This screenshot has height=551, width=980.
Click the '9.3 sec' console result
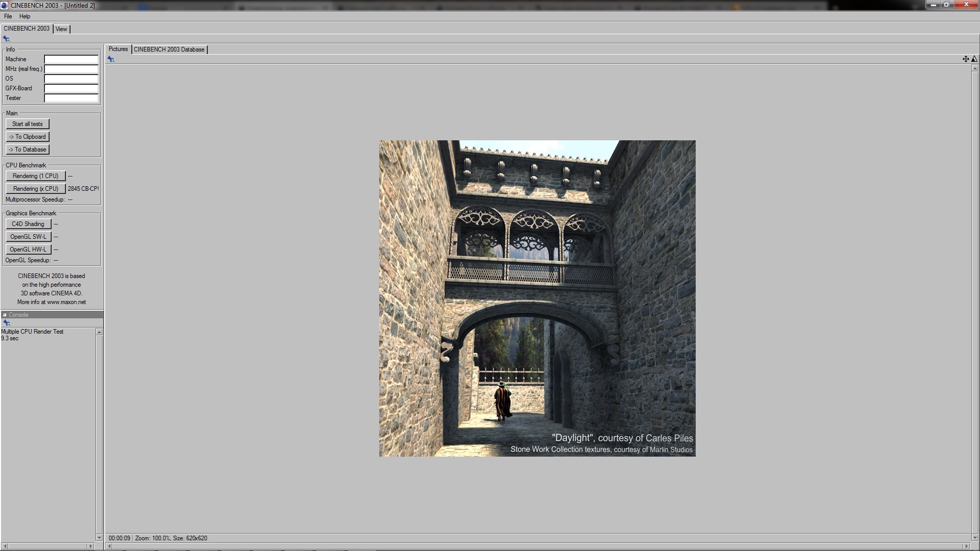click(x=10, y=338)
